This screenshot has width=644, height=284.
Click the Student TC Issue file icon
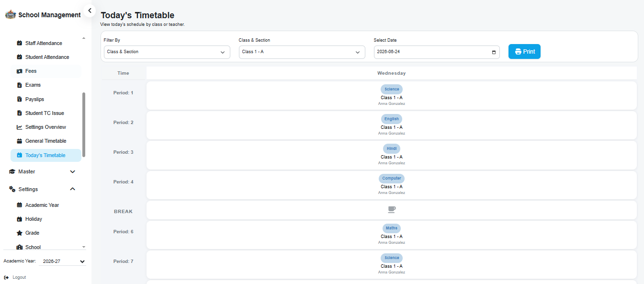click(x=20, y=113)
